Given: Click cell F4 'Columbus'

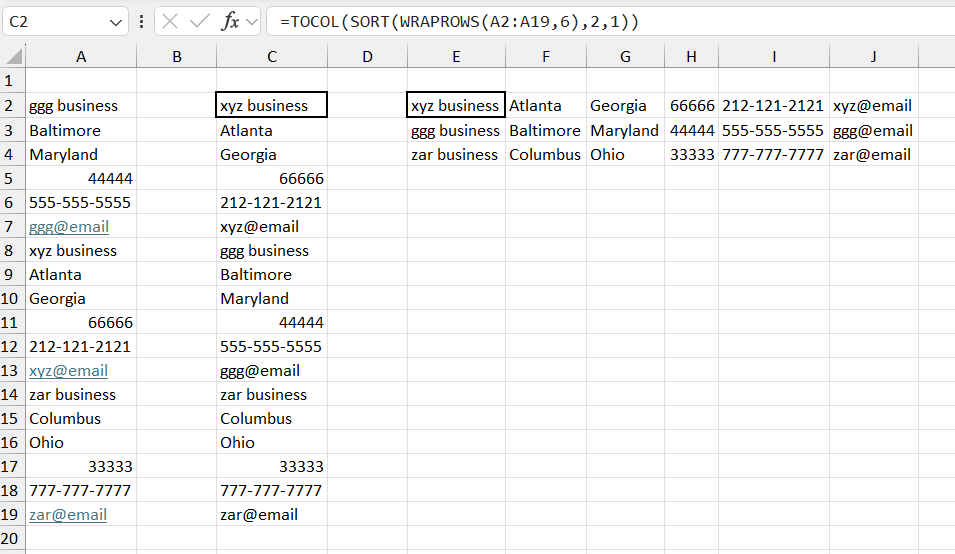Looking at the screenshot, I should coord(546,155).
